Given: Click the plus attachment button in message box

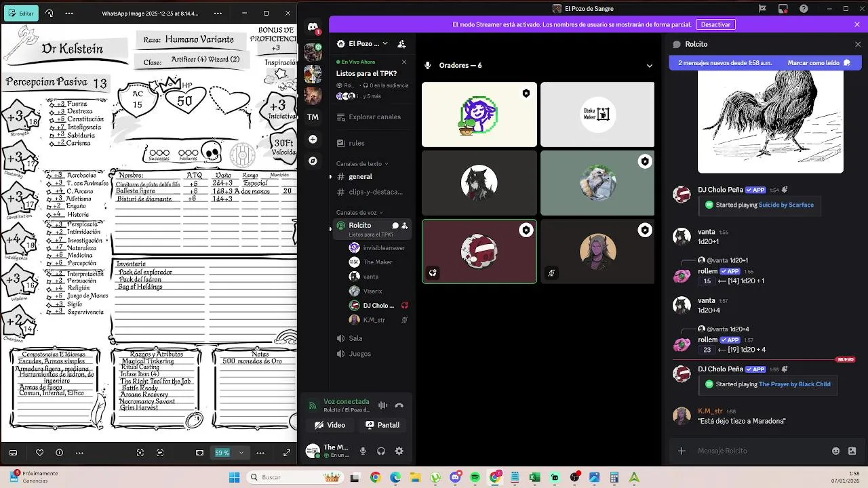Looking at the screenshot, I should coord(682,451).
